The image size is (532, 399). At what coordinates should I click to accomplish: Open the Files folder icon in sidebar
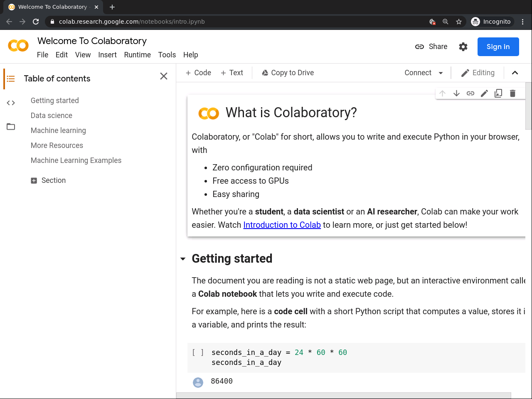(11, 127)
